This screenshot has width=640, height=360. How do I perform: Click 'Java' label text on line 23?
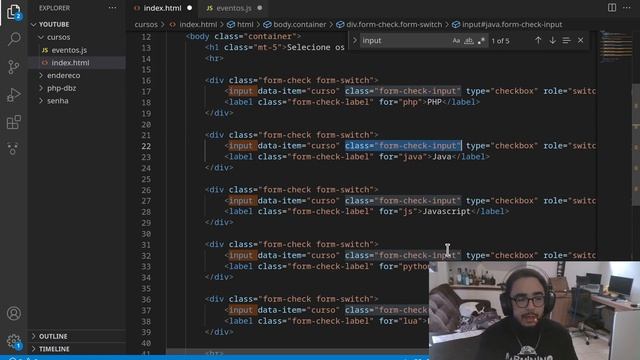point(442,157)
